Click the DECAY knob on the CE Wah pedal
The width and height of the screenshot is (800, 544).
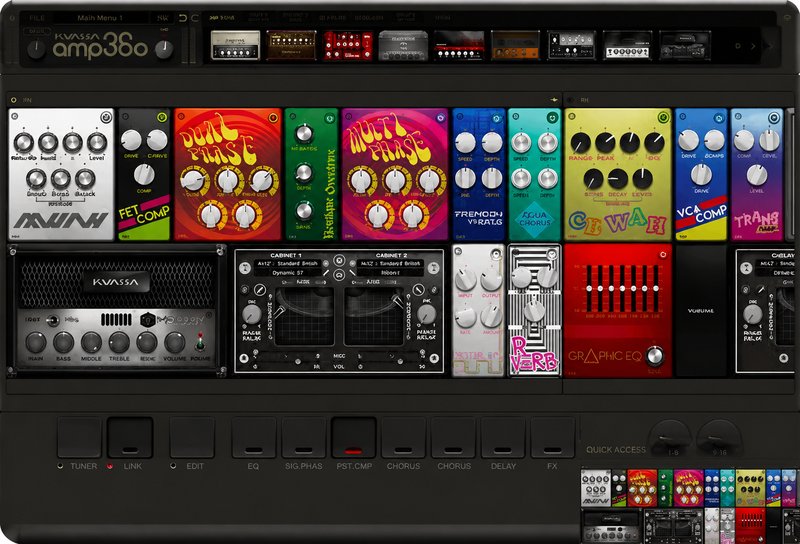click(x=617, y=179)
